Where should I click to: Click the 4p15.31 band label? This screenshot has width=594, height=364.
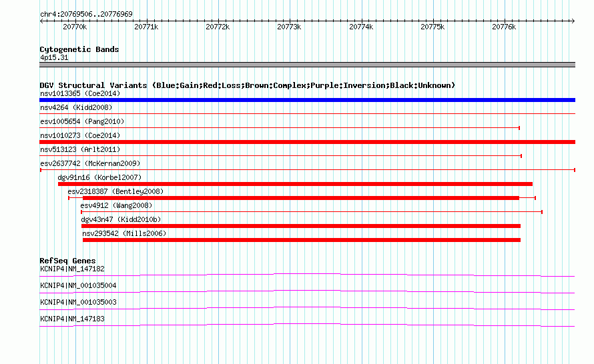[54, 57]
